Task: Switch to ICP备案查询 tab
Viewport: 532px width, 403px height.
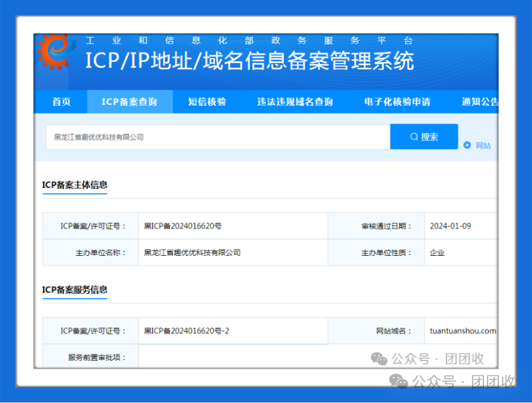Action: 130,102
